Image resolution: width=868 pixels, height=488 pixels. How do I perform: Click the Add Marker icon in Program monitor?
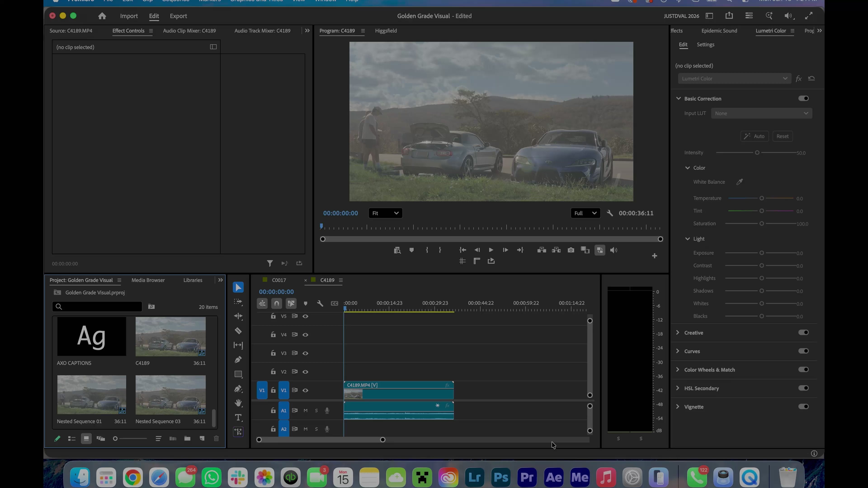pos(411,250)
